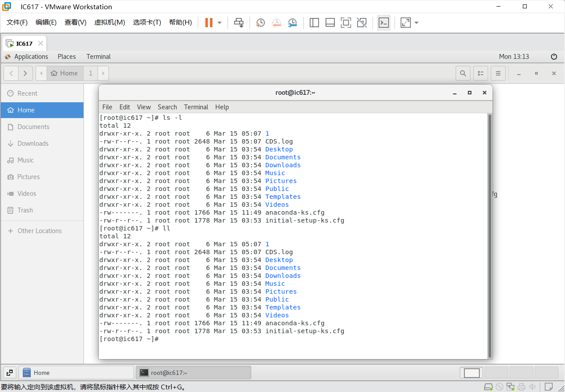Take a snapshot of this virtual machine

click(x=261, y=22)
